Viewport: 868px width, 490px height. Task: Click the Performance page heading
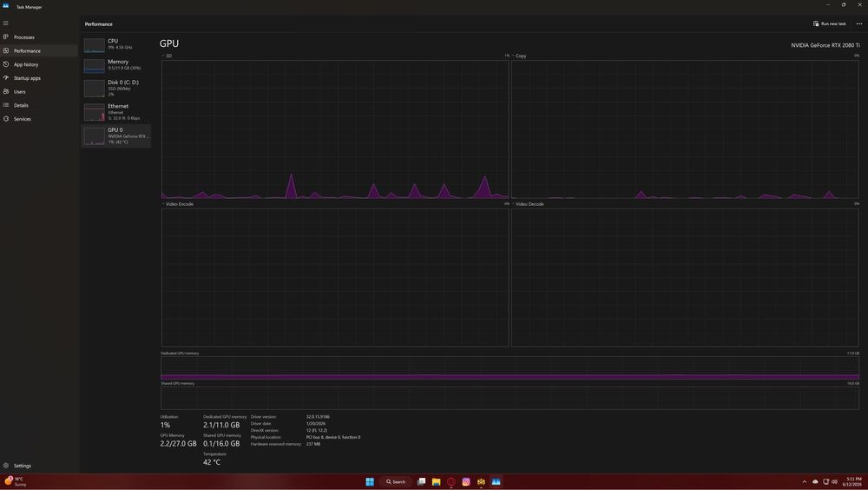pyautogui.click(x=99, y=24)
